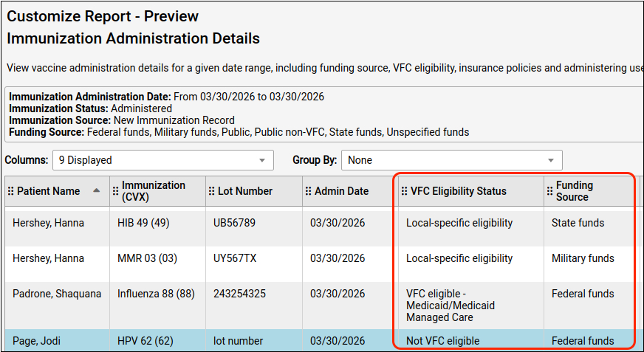Sort by VFC Eligibility Status header
This screenshot has height=352, width=644.
pyautogui.click(x=458, y=191)
